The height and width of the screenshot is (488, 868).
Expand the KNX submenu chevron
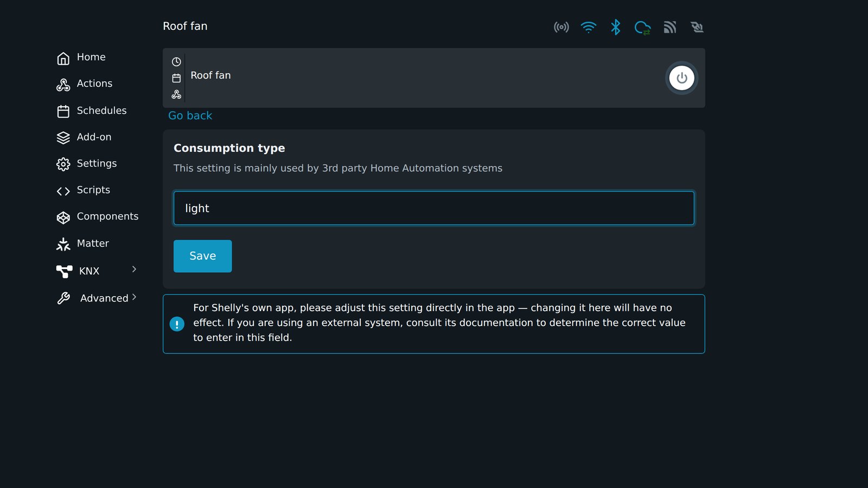(134, 269)
